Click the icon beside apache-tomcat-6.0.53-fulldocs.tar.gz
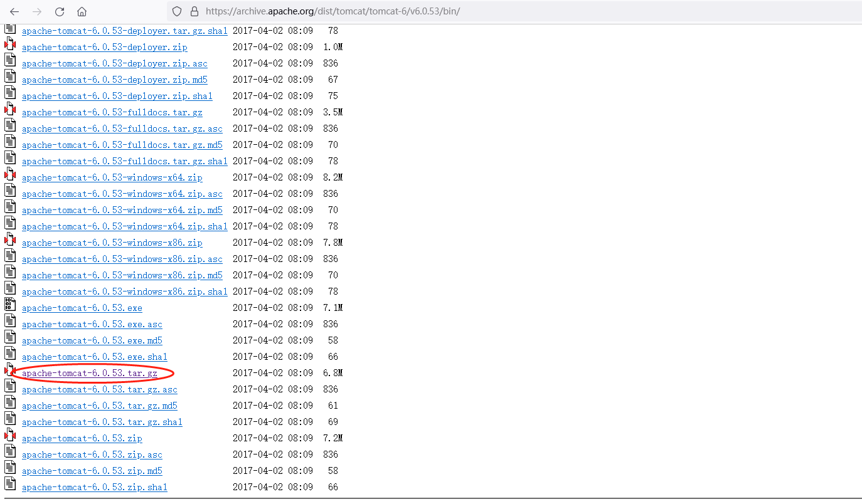This screenshot has width=862, height=504. point(9,109)
